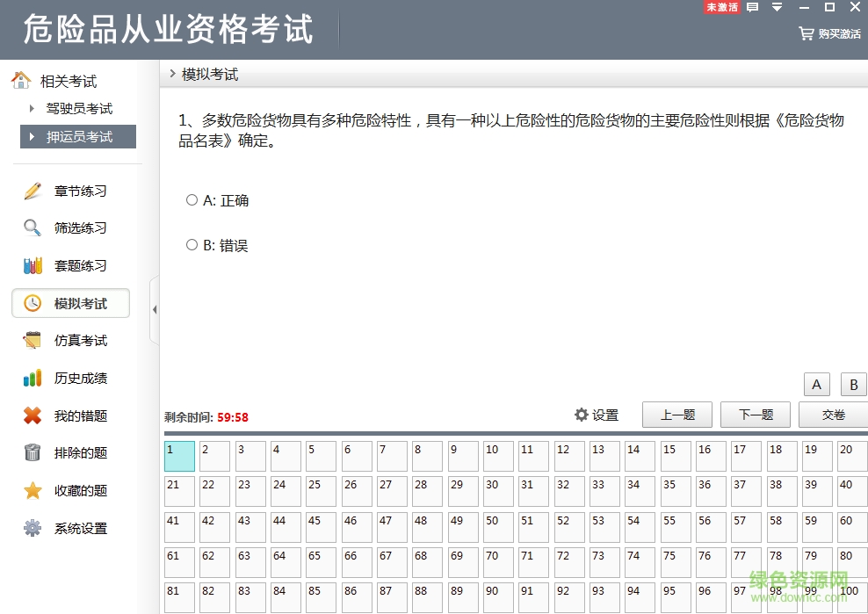Expand 驾驶员考试 in the sidebar
868x614 pixels.
[80, 108]
